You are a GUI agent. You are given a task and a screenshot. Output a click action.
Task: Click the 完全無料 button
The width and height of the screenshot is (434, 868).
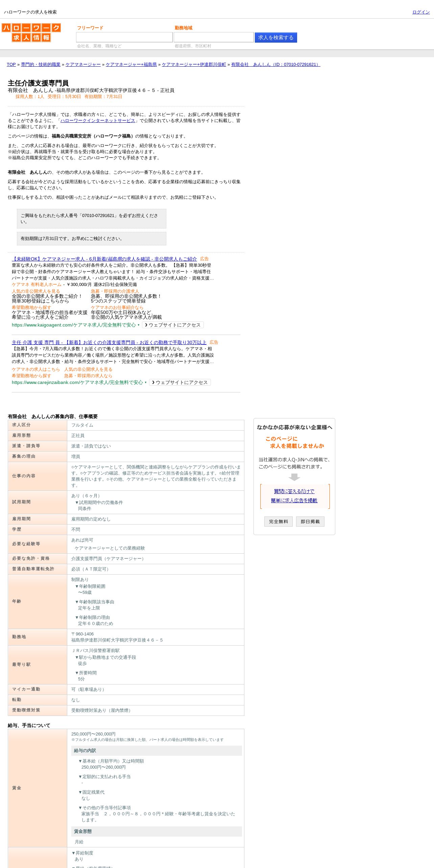279,522
